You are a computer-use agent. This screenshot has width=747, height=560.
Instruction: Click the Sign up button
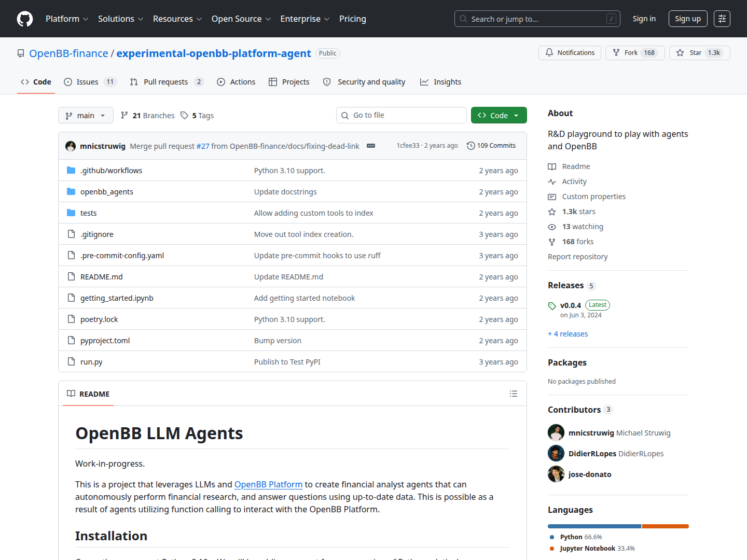click(x=688, y=19)
